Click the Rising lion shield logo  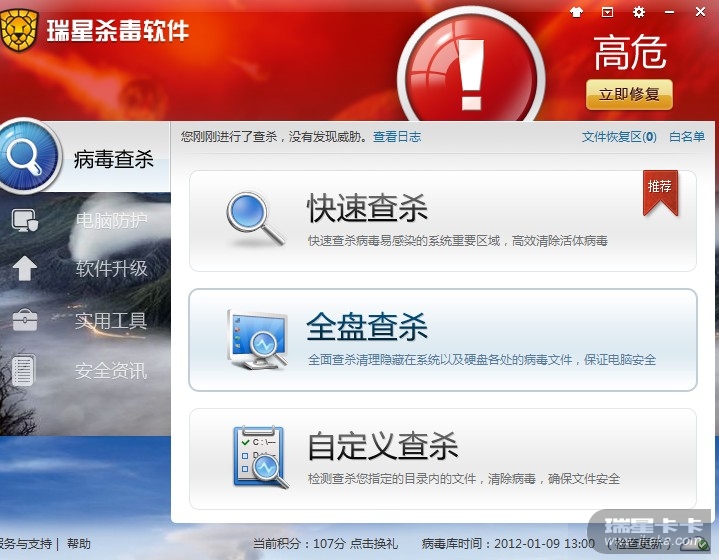[19, 30]
